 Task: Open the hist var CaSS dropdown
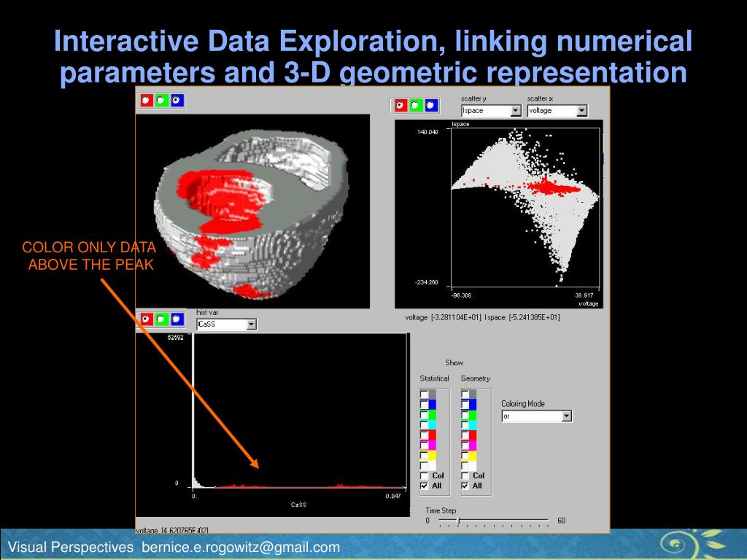pos(251,324)
